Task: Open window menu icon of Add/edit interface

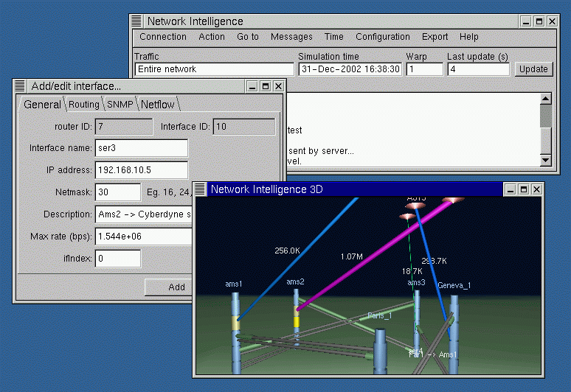Action: pyautogui.click(x=20, y=86)
